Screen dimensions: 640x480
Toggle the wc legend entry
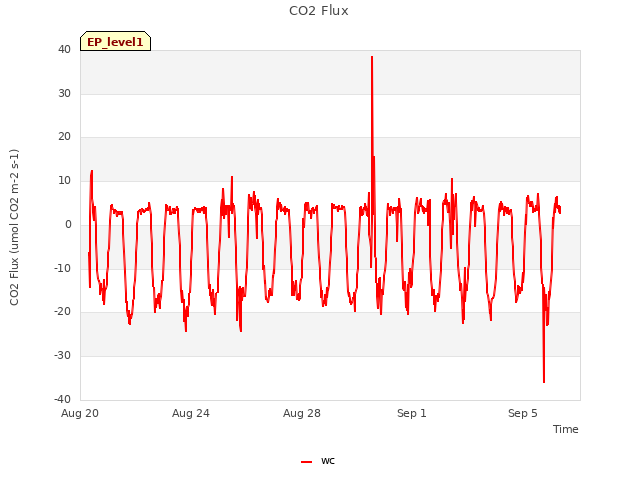click(318, 461)
